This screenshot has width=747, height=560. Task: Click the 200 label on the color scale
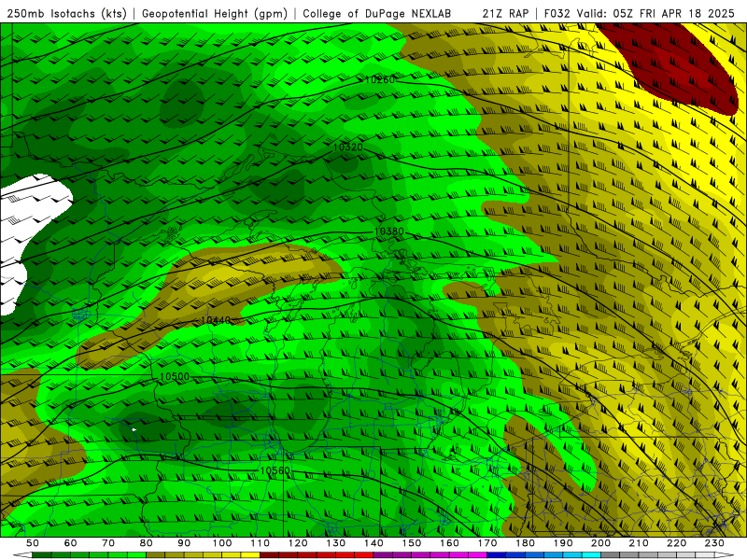point(600,543)
